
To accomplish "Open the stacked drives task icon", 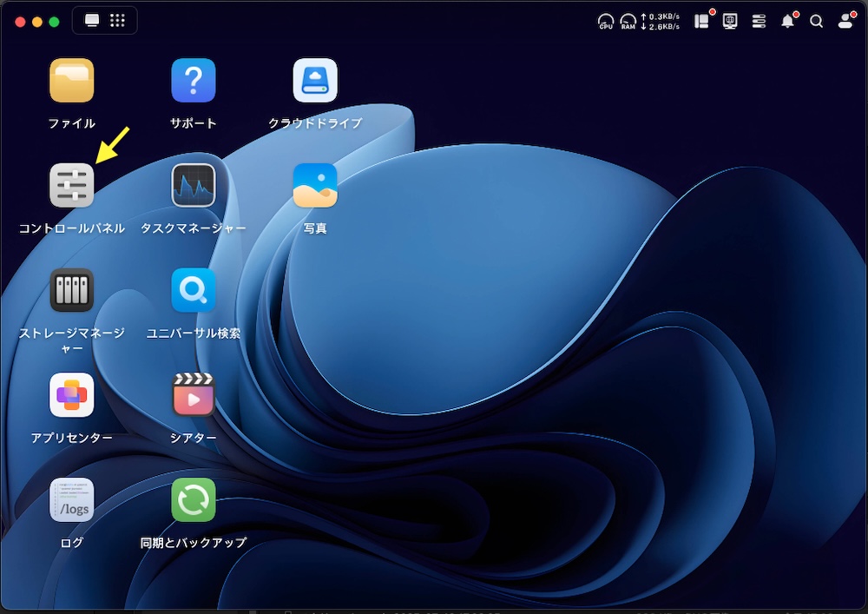I will click(x=759, y=21).
